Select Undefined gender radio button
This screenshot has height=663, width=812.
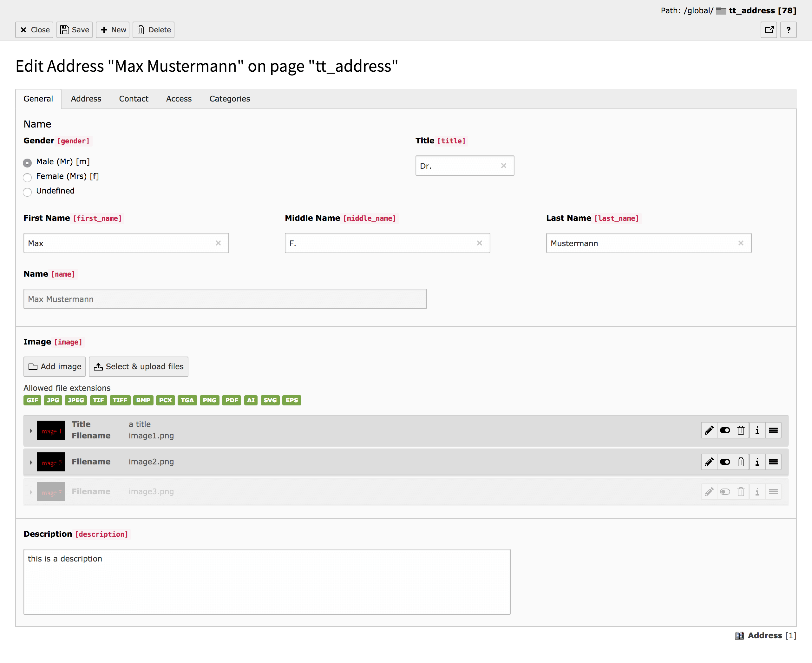pos(27,192)
